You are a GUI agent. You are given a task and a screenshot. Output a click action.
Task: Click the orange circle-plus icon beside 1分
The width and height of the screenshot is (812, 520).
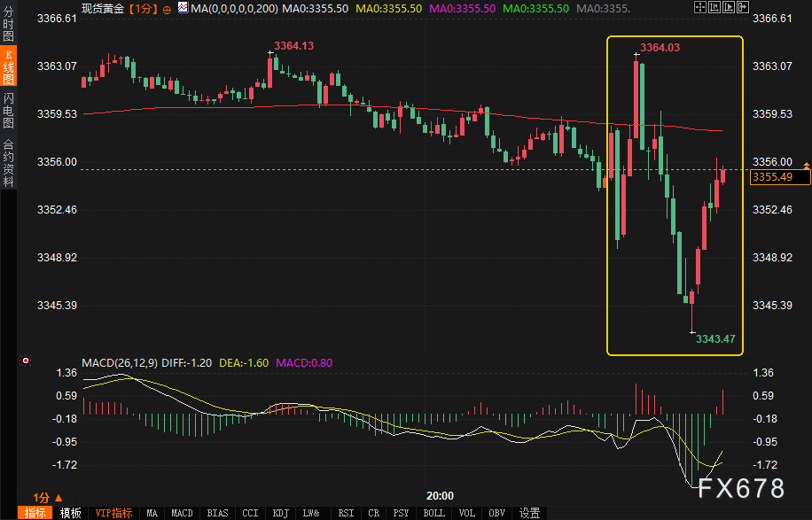(x=167, y=10)
